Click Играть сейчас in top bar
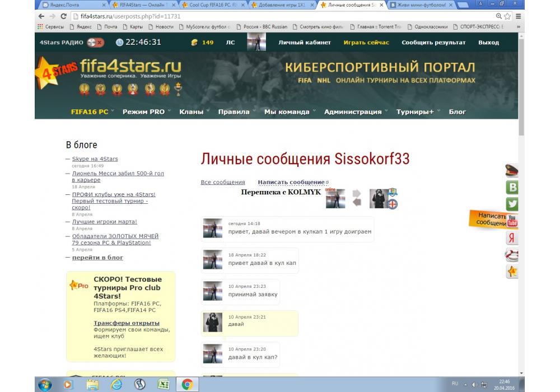The width and height of the screenshot is (560, 392). [x=366, y=43]
